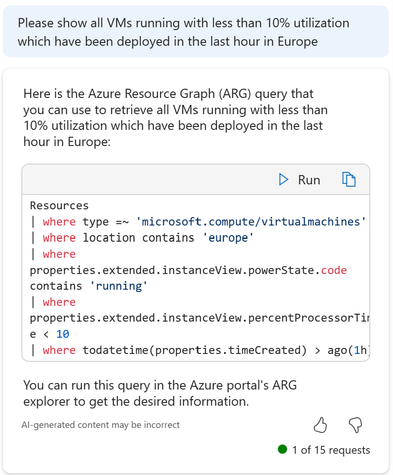The image size is (393, 475).
Task: Copy the query code to clipboard
Action: (x=349, y=179)
